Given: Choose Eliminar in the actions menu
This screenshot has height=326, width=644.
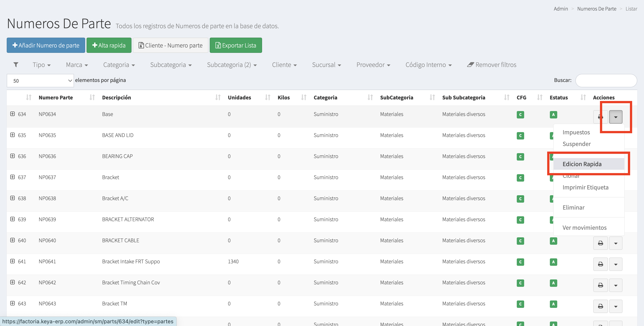Looking at the screenshot, I should click(573, 207).
